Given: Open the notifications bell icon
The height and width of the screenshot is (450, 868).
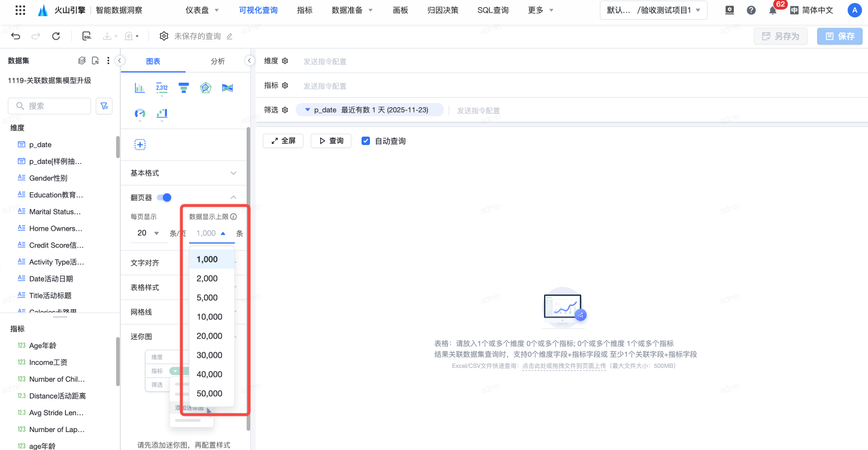Looking at the screenshot, I should [x=773, y=10].
